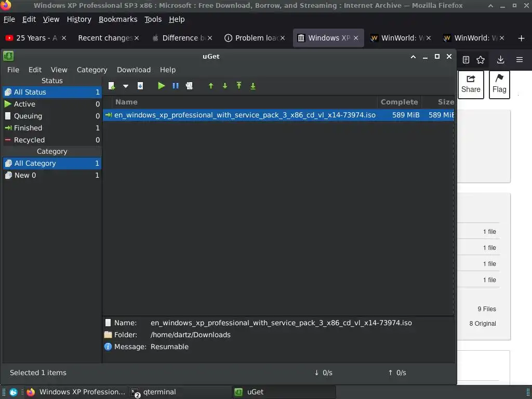This screenshot has width=532, height=399.
Task: Click the download speed indicator in status bar
Action: pyautogui.click(x=323, y=373)
